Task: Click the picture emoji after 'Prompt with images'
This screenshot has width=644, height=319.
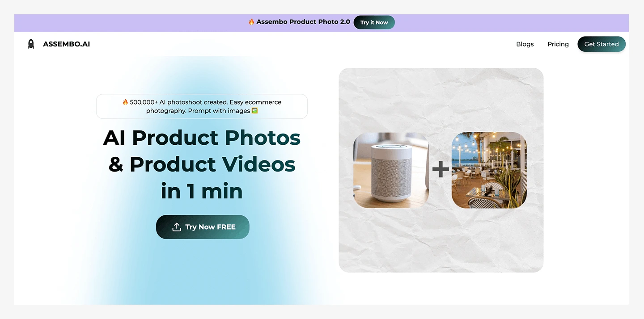Action: (254, 110)
